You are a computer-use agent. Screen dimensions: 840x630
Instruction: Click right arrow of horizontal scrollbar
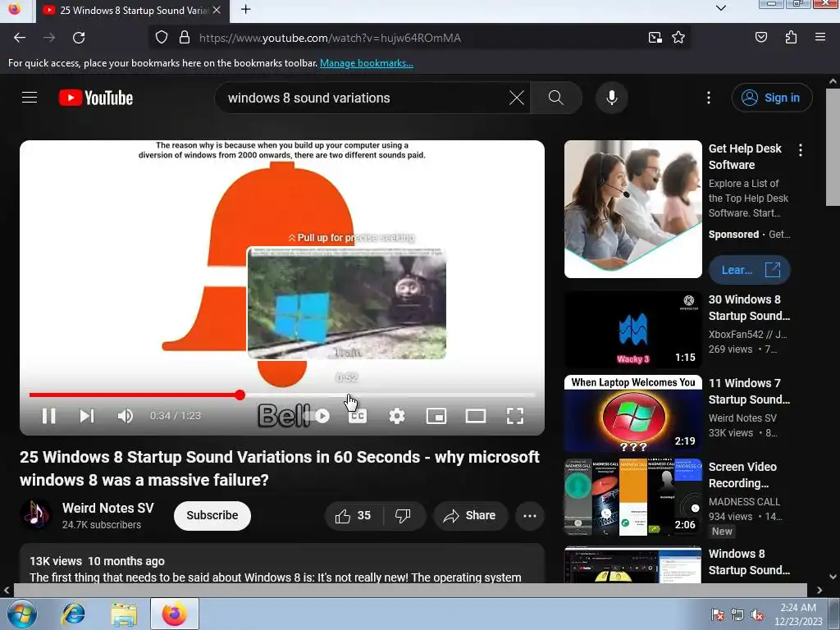point(819,590)
